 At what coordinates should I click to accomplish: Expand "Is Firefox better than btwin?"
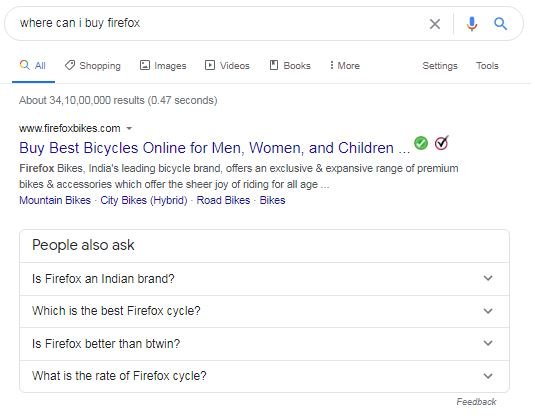[x=264, y=344]
